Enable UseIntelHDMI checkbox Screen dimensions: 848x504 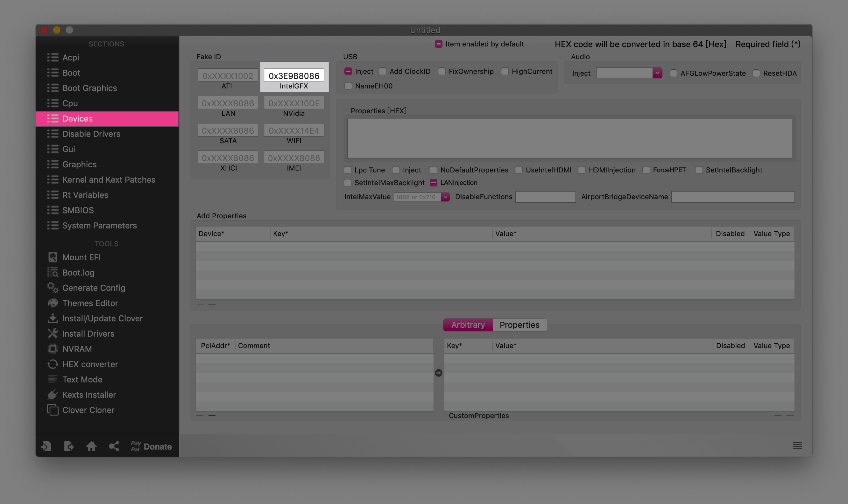[519, 170]
